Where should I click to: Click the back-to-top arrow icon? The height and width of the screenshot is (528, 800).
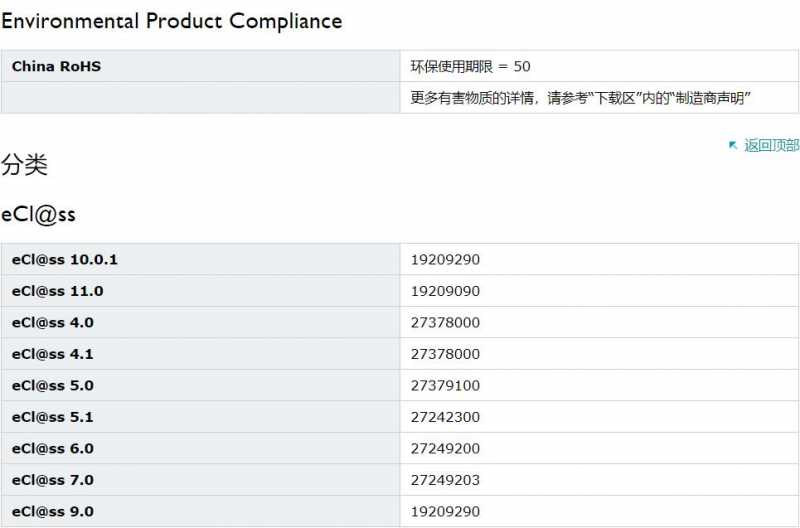pyautogui.click(x=733, y=145)
